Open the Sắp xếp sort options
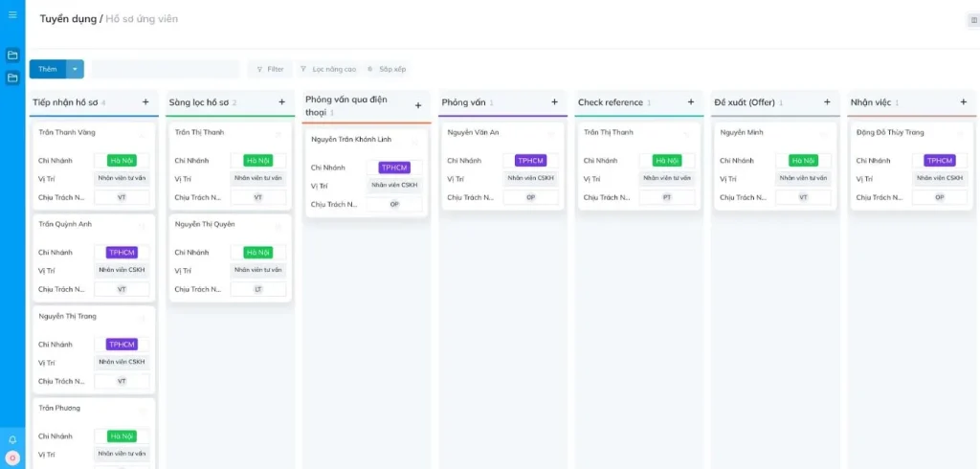Screen dimensions: 980x469 pyautogui.click(x=387, y=69)
